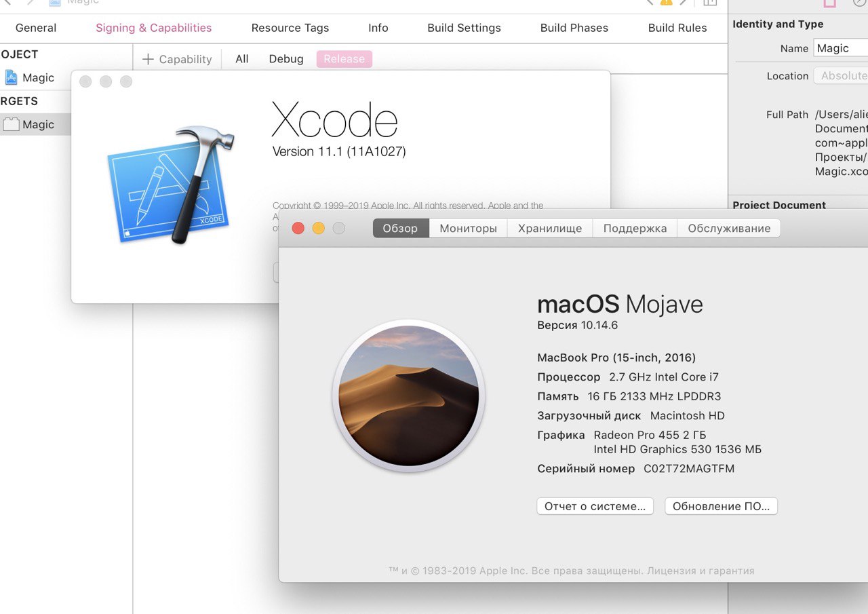This screenshot has height=614, width=868.
Task: Open the Resource Tags tab
Action: pyautogui.click(x=290, y=28)
